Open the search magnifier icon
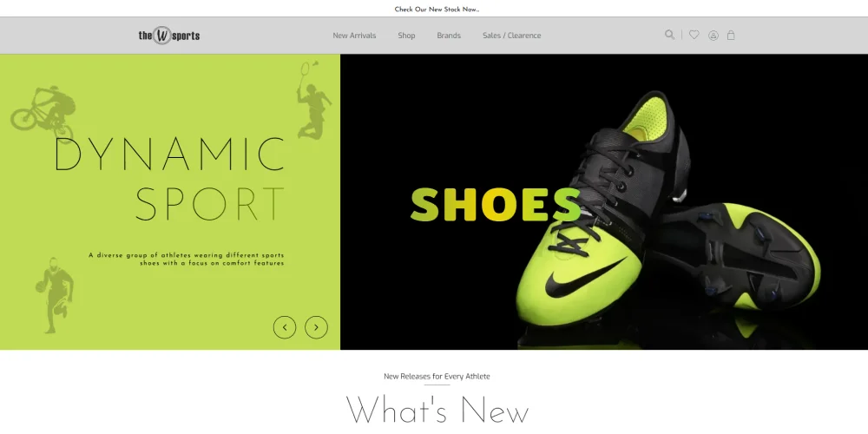The image size is (868, 434). coord(669,35)
